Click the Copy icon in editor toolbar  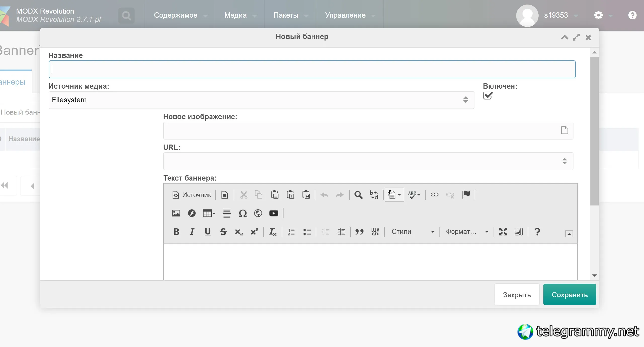point(259,195)
